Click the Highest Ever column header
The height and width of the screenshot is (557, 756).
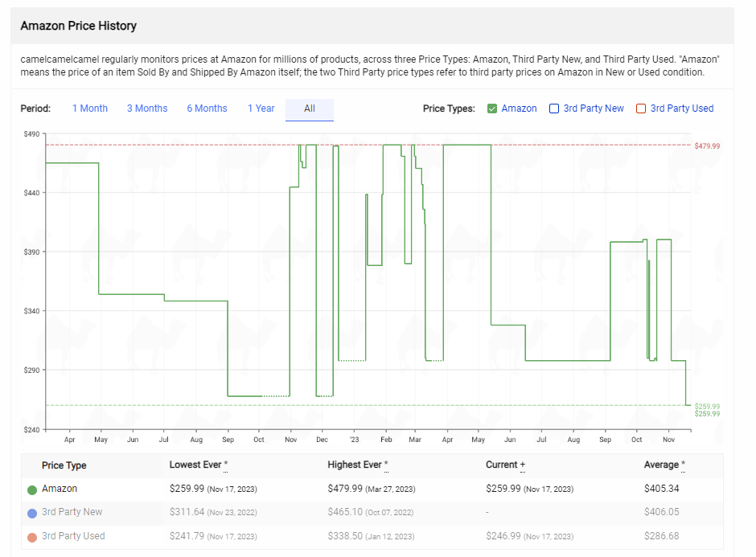357,465
